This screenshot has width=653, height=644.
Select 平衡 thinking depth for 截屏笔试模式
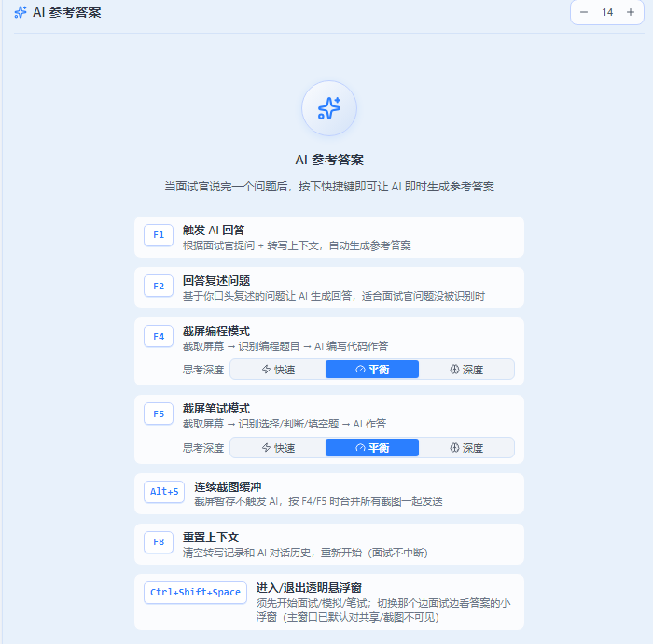point(372,448)
